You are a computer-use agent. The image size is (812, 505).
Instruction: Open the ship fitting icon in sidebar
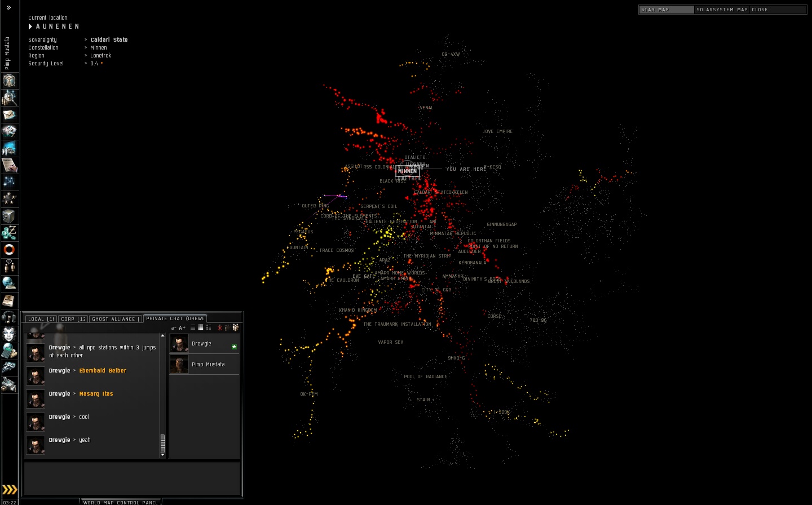[x=9, y=131]
